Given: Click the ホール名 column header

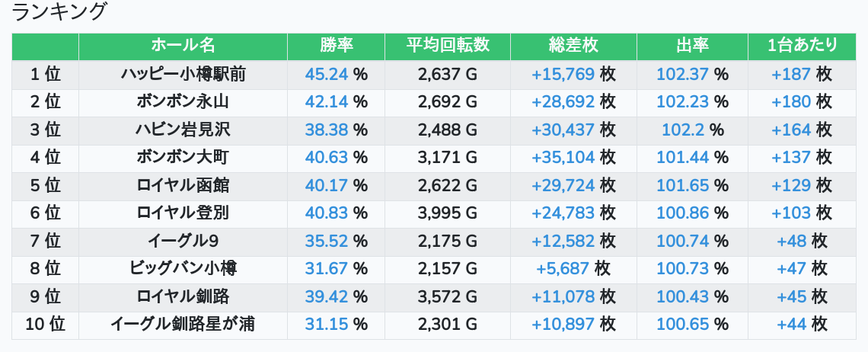Looking at the screenshot, I should coord(183,46).
